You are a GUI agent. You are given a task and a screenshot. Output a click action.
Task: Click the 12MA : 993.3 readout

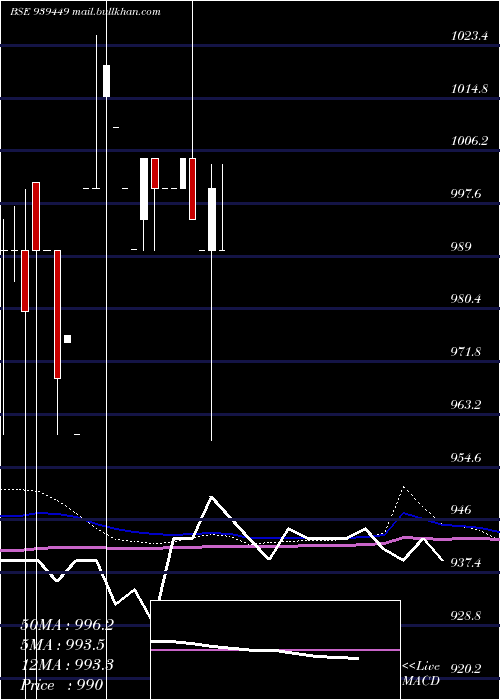(x=67, y=665)
